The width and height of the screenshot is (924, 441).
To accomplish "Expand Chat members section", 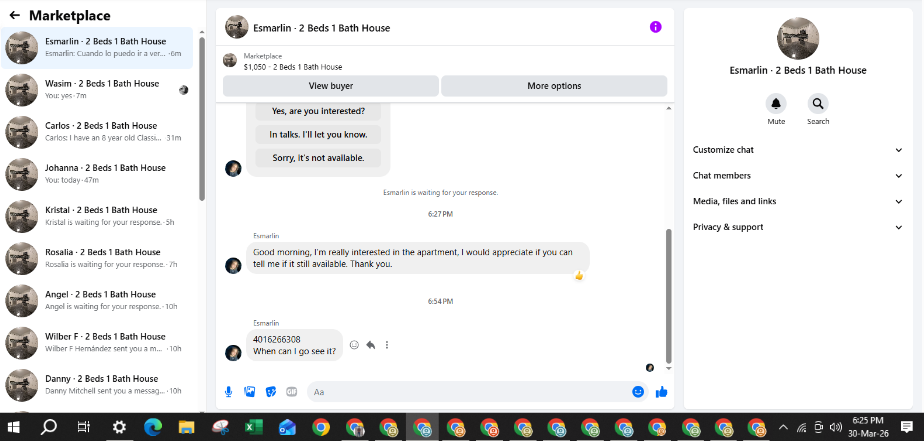I will (x=798, y=176).
